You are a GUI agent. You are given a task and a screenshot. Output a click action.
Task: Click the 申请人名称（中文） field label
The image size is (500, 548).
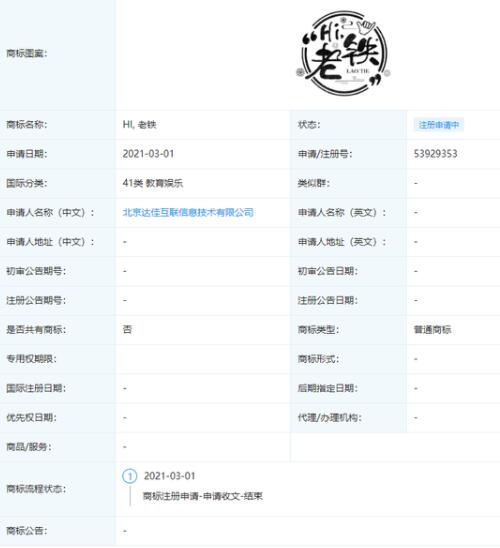50,212
